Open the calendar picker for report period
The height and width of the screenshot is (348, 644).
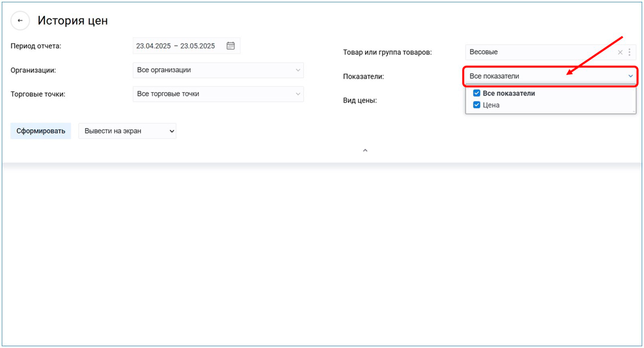pos(231,46)
